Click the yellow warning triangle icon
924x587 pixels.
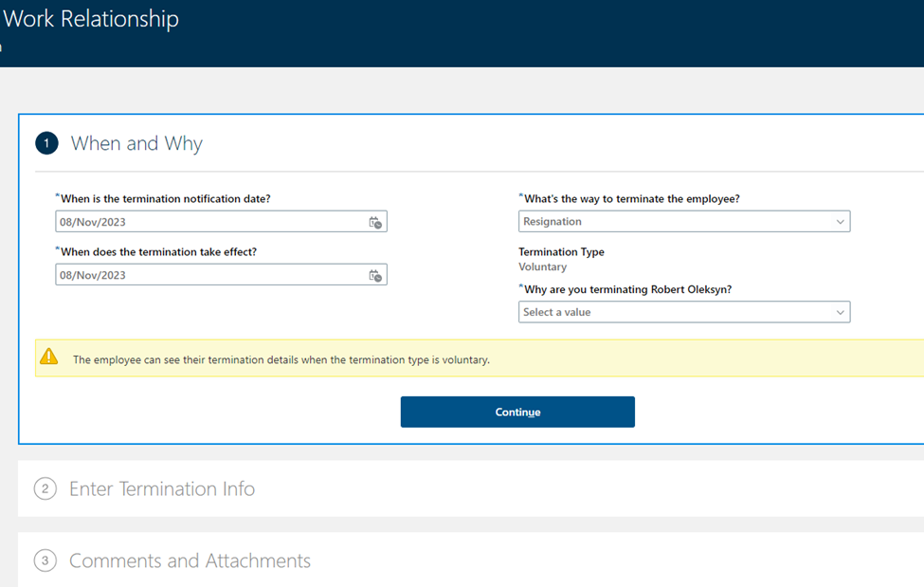(49, 357)
